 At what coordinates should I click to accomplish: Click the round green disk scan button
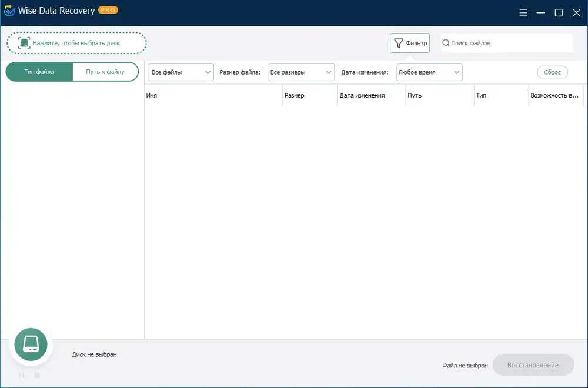31,344
